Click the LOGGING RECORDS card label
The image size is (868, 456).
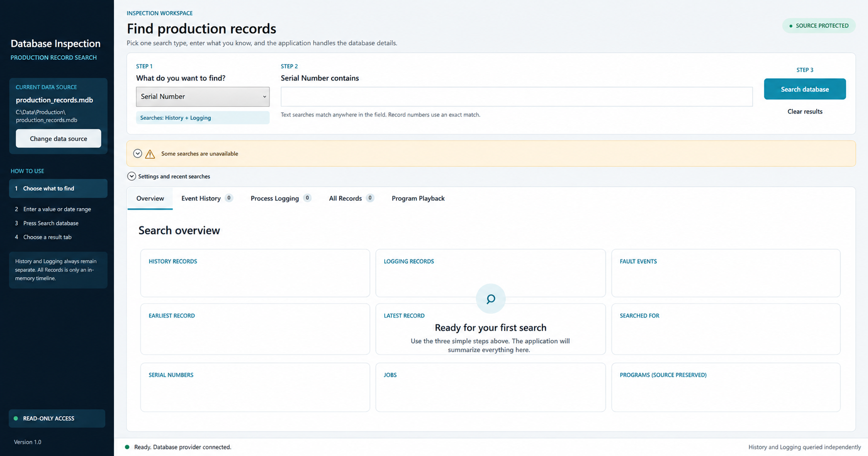pos(408,261)
